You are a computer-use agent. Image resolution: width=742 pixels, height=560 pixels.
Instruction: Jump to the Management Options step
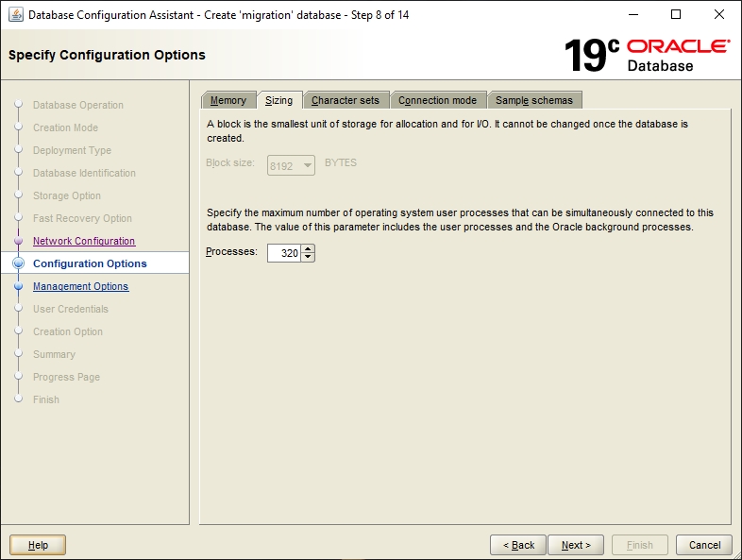click(80, 286)
